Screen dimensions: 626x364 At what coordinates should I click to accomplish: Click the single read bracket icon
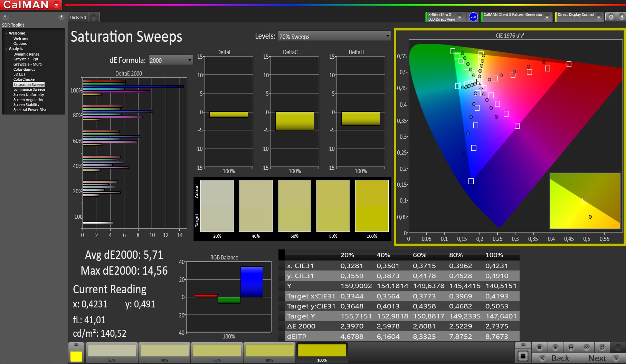click(x=571, y=347)
